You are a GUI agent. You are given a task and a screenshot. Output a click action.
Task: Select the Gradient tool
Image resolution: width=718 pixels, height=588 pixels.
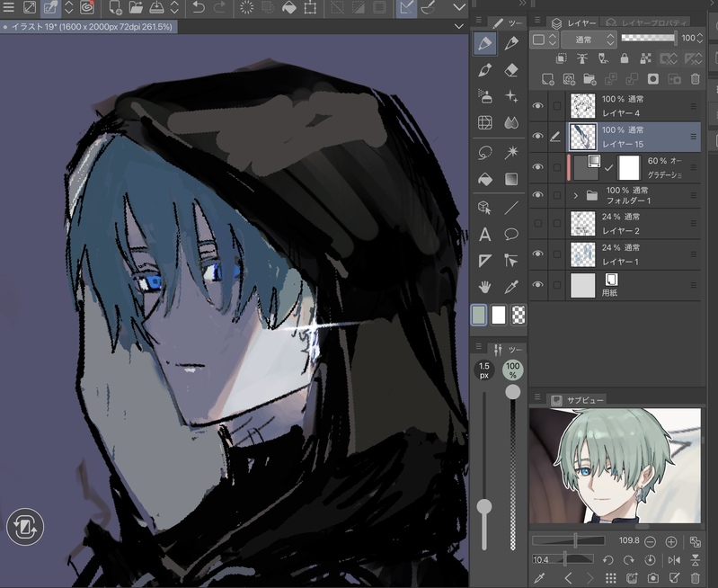click(x=511, y=179)
